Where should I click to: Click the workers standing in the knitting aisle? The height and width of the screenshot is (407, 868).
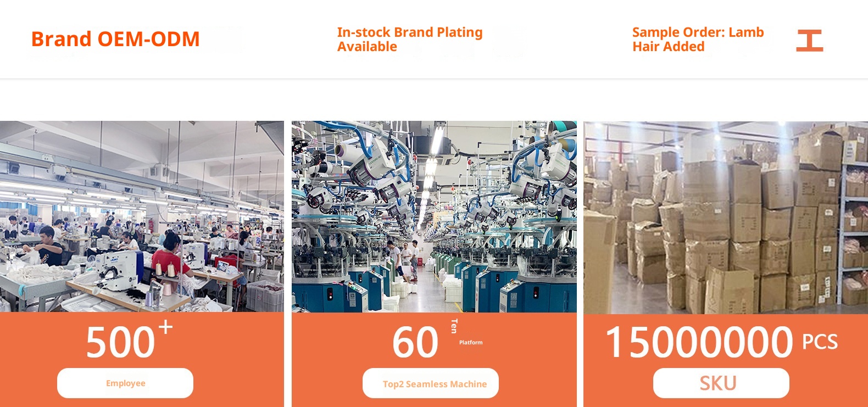405,257
